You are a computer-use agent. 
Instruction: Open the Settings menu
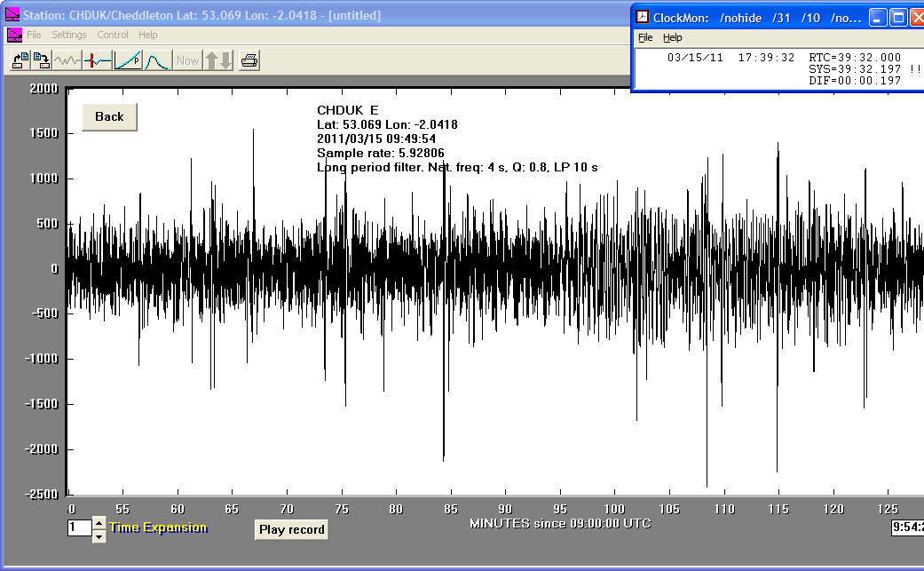(69, 35)
